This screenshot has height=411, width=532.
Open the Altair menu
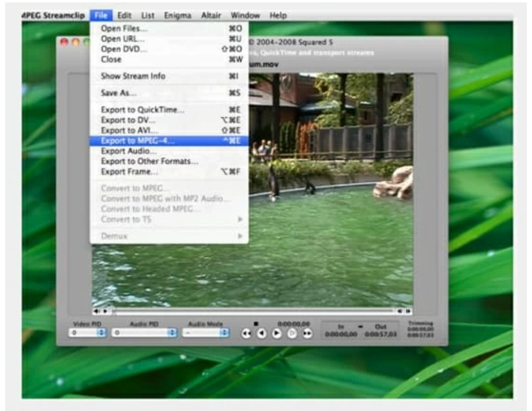(211, 15)
